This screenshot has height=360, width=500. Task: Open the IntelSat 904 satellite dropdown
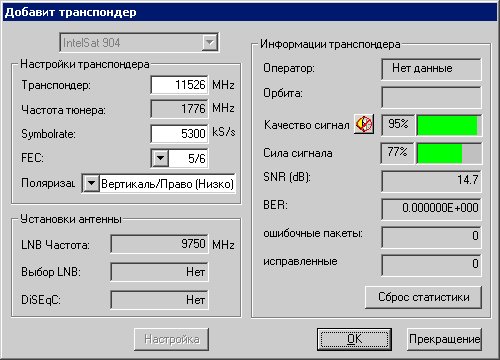coord(210,43)
